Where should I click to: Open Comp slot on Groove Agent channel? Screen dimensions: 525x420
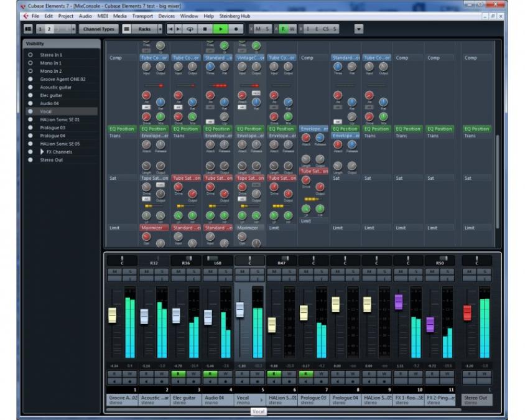(122, 58)
